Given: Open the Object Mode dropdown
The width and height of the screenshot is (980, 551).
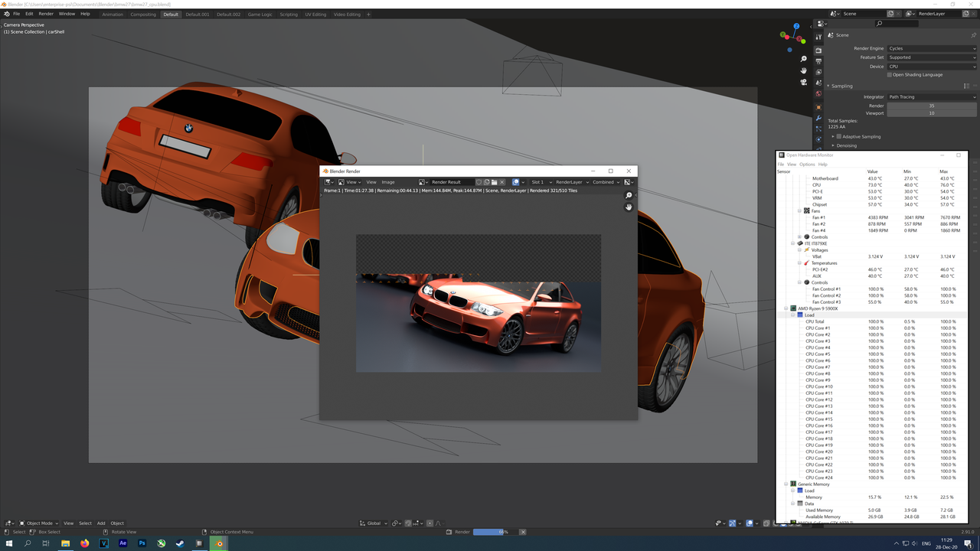Looking at the screenshot, I should pos(37,523).
